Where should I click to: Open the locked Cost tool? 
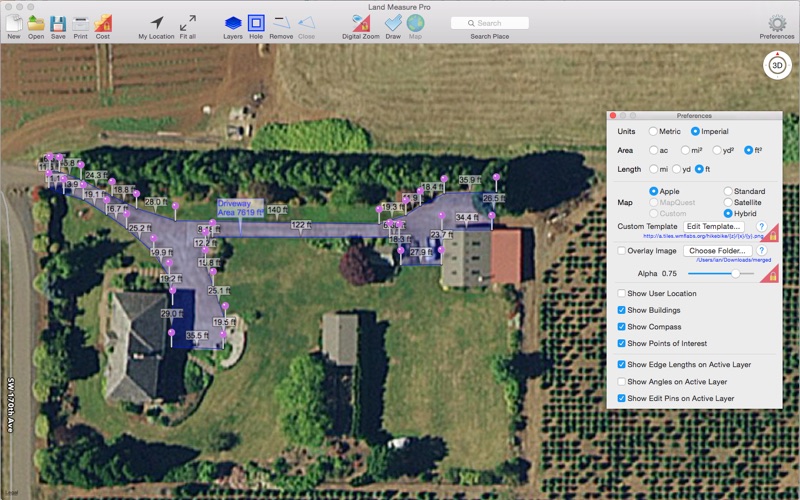[103, 23]
